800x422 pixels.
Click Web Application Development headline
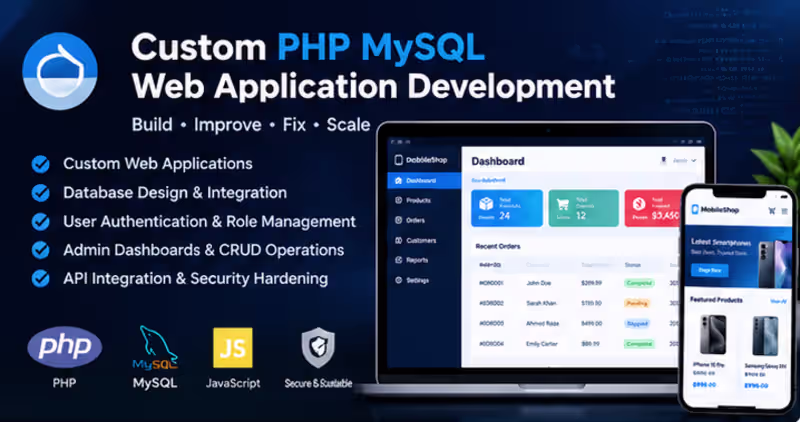(373, 87)
